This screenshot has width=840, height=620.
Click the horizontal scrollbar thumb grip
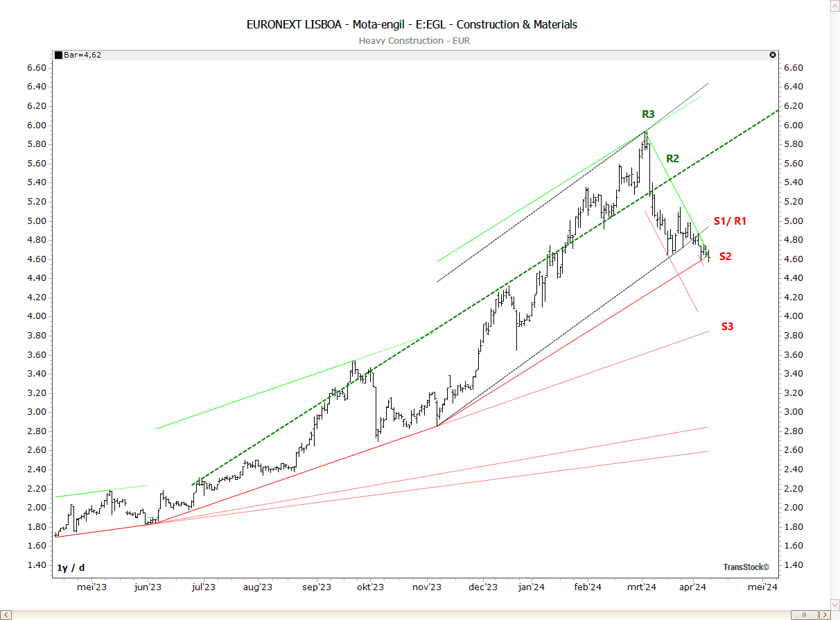805,614
